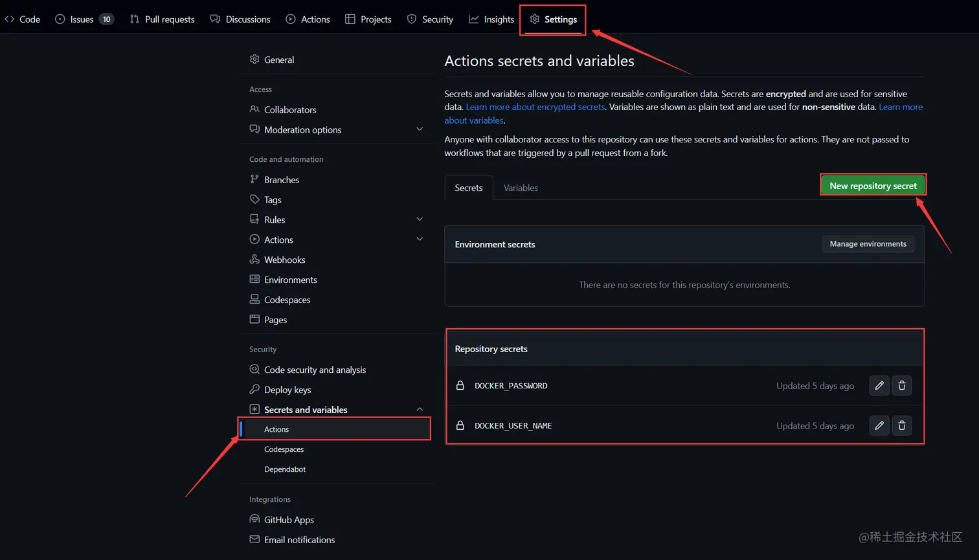Click the Insights graph icon
979x560 pixels.
[x=474, y=19]
